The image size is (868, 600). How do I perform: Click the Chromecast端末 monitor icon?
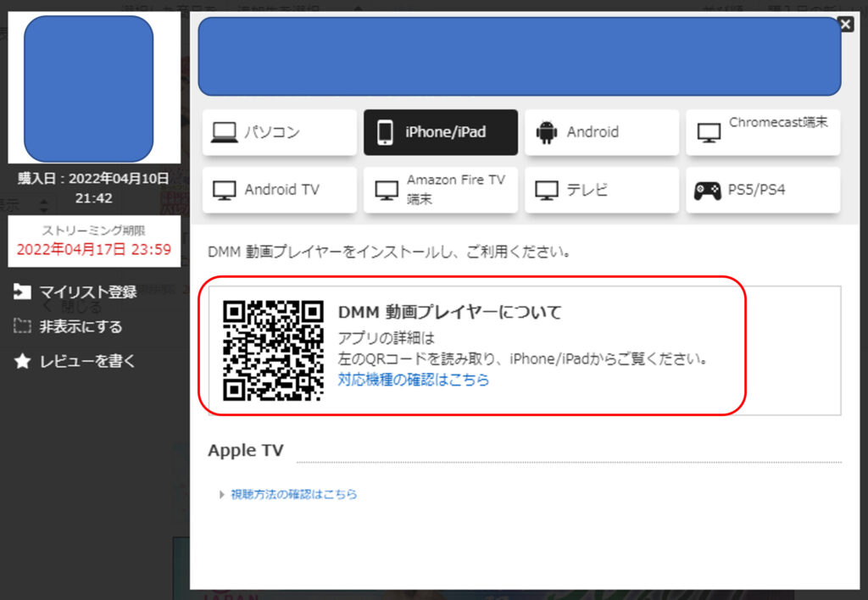point(707,133)
